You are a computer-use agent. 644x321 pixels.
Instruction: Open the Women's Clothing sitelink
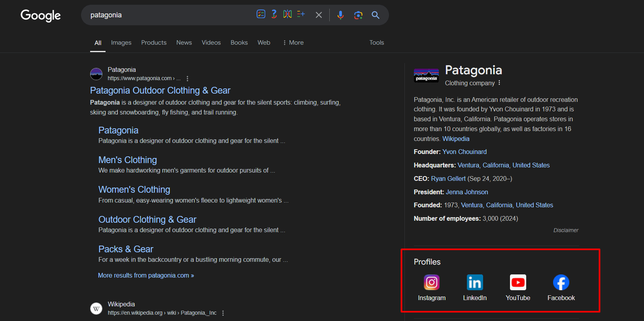click(x=134, y=190)
